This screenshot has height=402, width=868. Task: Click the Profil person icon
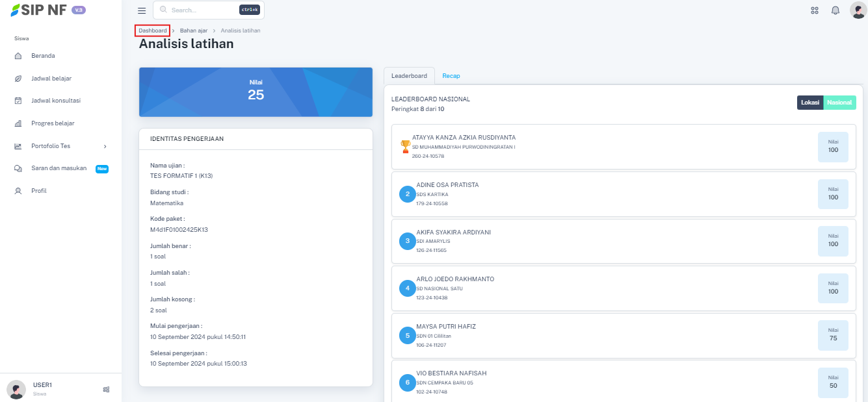[18, 191]
